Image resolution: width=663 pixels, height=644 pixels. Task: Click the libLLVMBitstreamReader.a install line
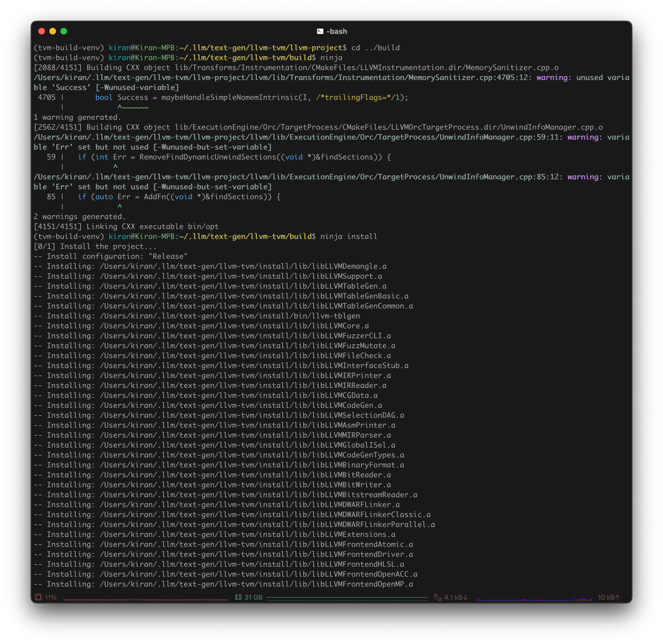pyautogui.click(x=225, y=495)
